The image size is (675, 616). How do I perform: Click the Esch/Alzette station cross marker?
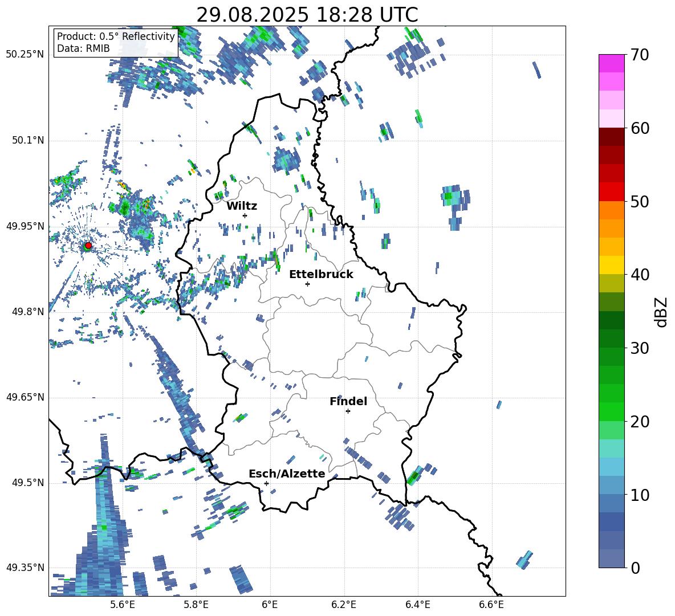(x=266, y=483)
